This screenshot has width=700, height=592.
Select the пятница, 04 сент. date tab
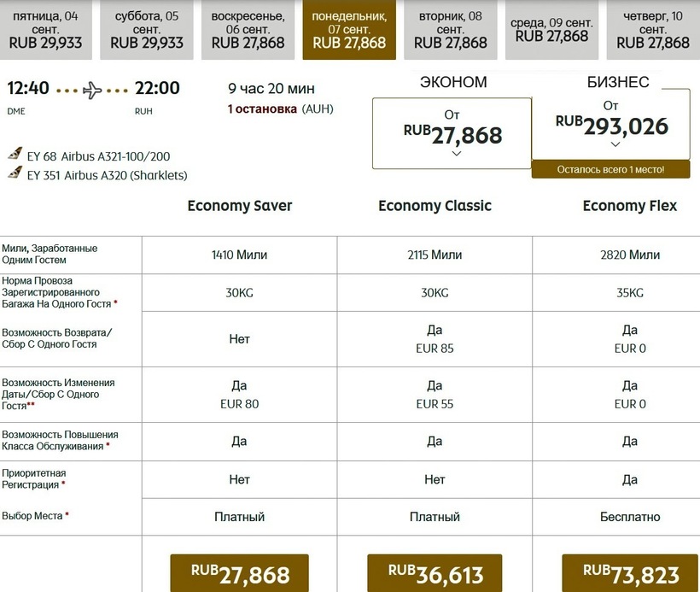48,30
